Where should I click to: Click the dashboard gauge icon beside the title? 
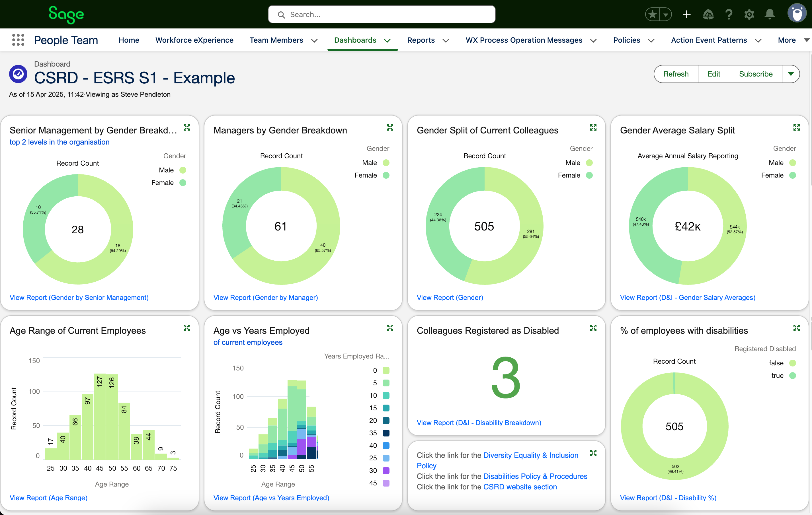(18, 74)
